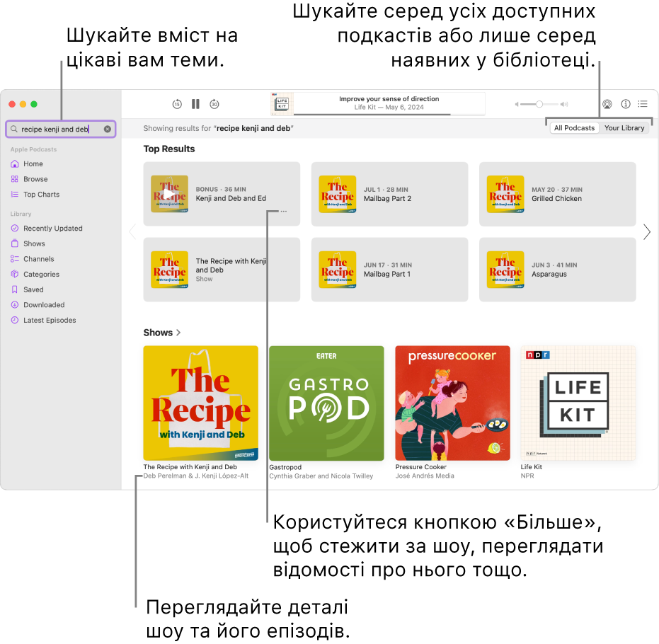Clear the search field text

click(108, 129)
